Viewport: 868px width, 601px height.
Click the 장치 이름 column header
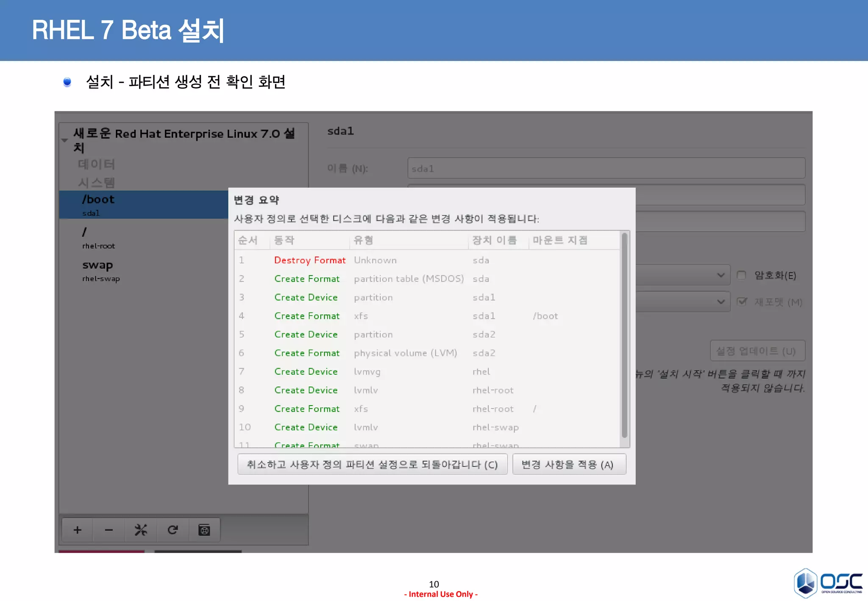(x=499, y=240)
